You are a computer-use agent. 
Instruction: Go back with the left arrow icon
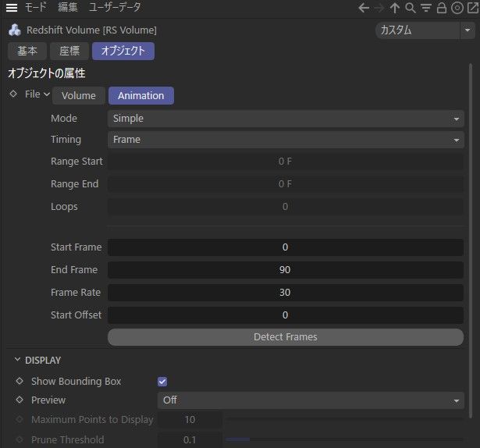(x=364, y=8)
